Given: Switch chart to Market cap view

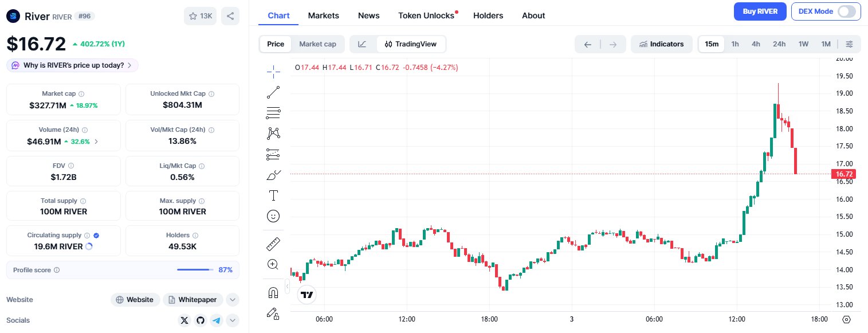Looking at the screenshot, I should tap(317, 44).
